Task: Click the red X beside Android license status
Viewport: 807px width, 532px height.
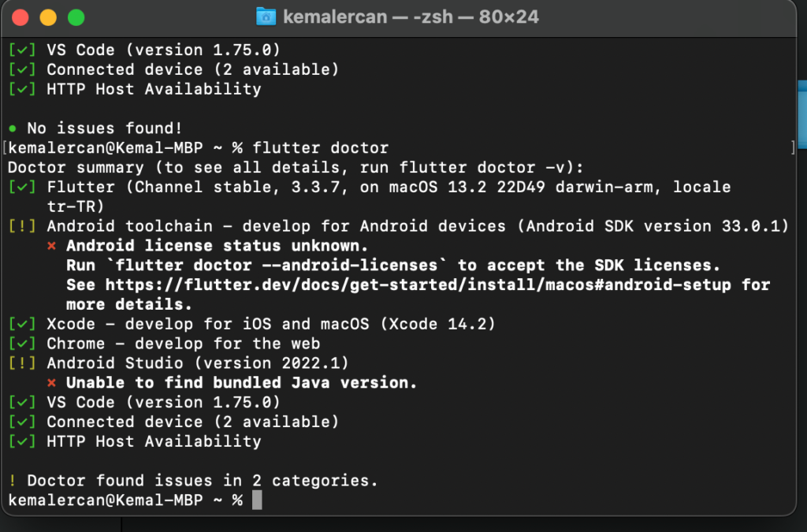Action: pyautogui.click(x=51, y=246)
